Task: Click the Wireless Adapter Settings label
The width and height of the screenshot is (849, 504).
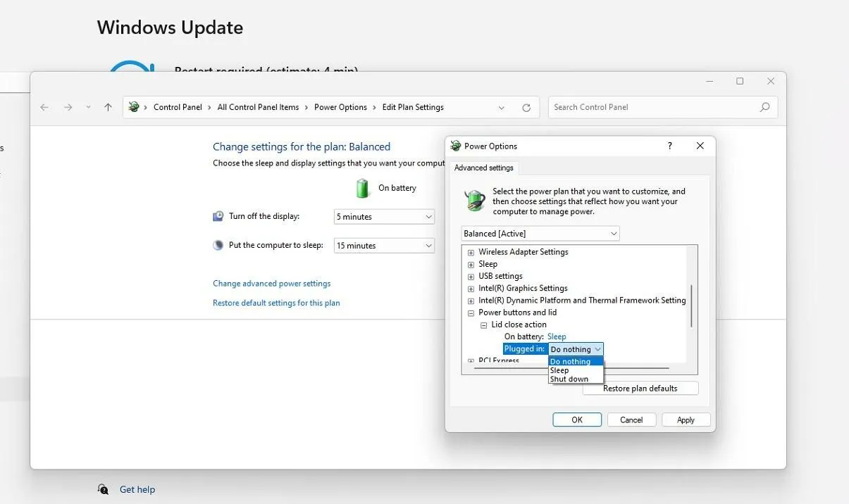Action: coord(523,252)
